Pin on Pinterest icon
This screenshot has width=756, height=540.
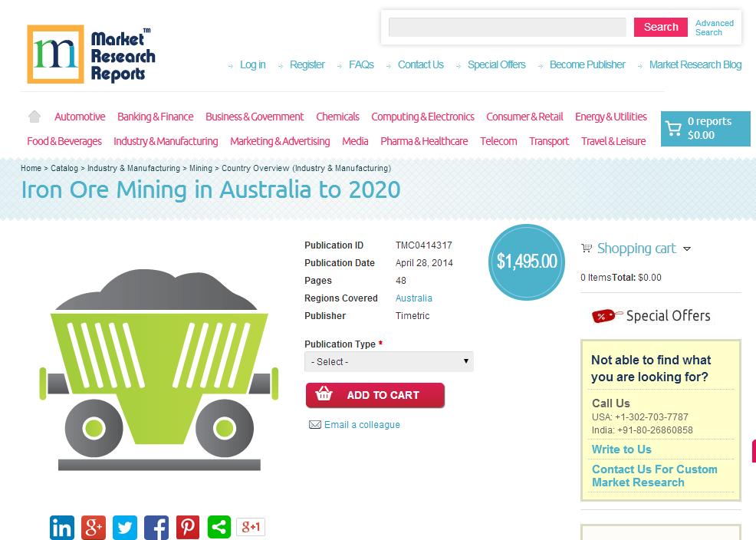188,528
